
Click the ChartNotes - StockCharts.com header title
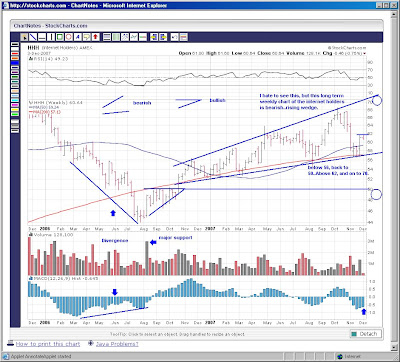pos(50,26)
